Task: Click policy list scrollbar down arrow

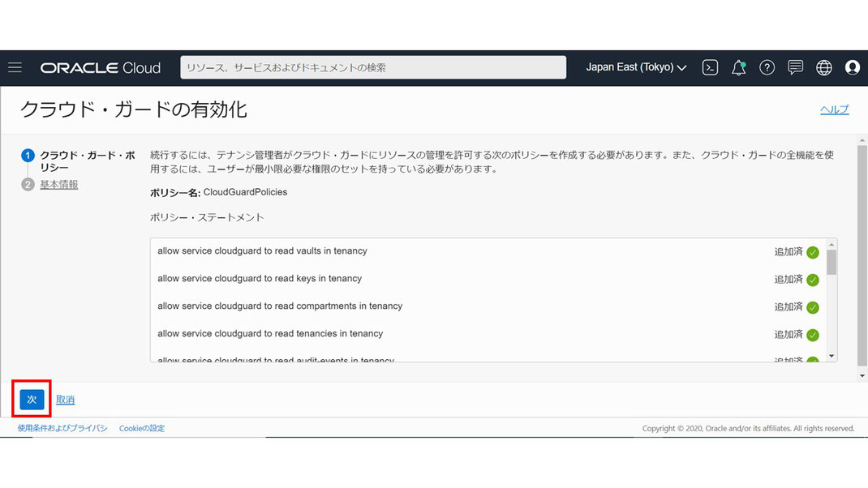Action: pos(831,357)
